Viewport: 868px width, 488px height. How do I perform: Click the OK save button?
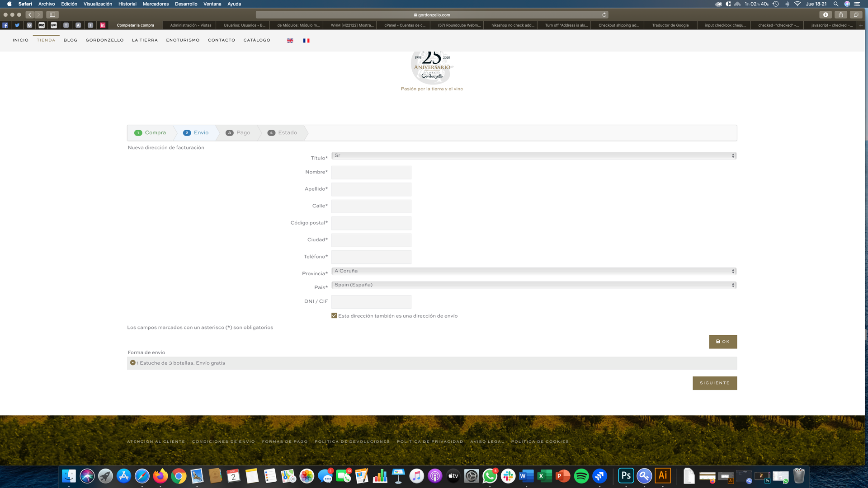pyautogui.click(x=722, y=342)
